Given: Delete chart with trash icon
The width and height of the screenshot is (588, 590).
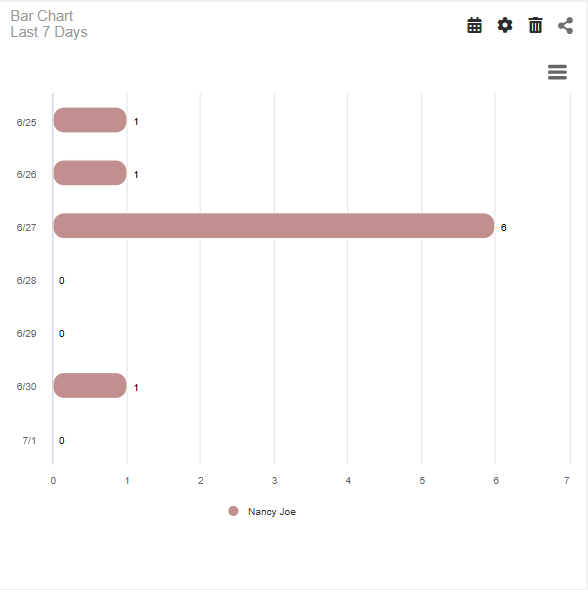Looking at the screenshot, I should pyautogui.click(x=535, y=25).
